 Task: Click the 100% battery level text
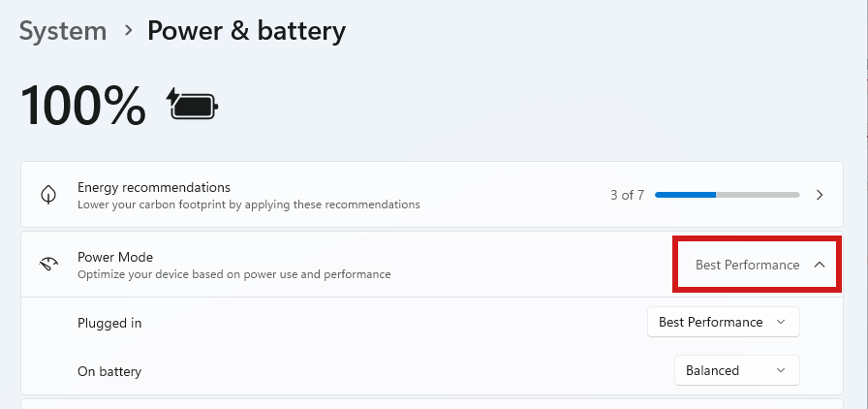click(x=83, y=106)
